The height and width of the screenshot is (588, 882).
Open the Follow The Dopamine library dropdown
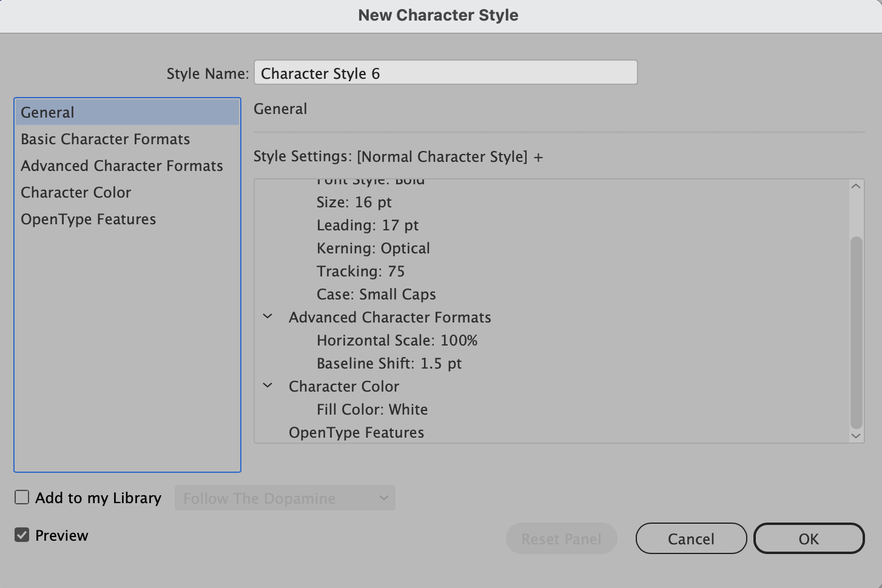coord(285,498)
